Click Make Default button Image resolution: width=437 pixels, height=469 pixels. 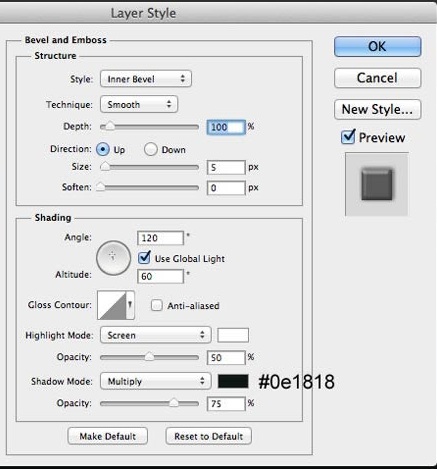pos(107,436)
